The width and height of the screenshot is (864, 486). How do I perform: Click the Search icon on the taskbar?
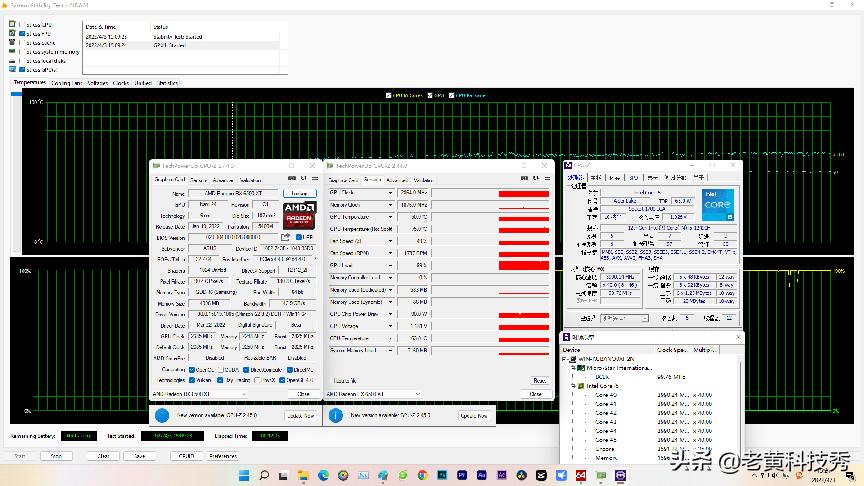pyautogui.click(x=265, y=474)
